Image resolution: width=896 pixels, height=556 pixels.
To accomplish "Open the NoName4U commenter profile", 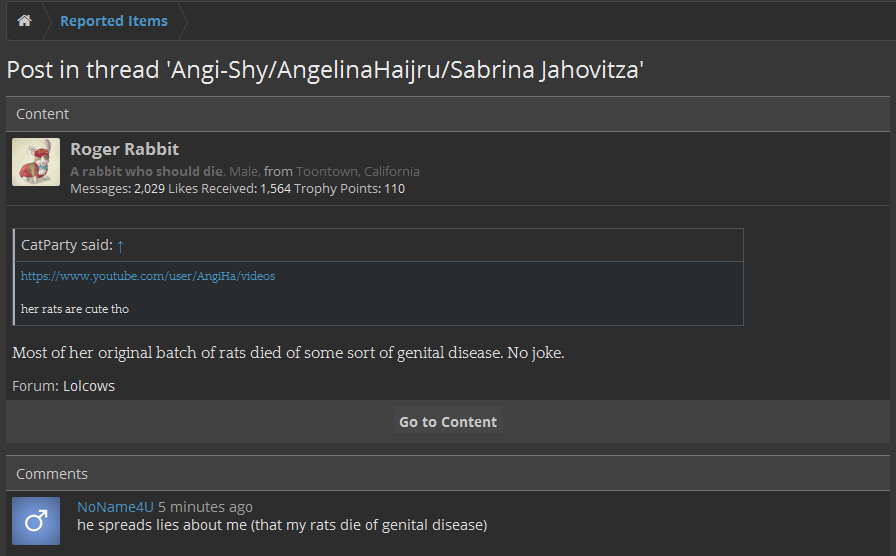I will [x=115, y=507].
